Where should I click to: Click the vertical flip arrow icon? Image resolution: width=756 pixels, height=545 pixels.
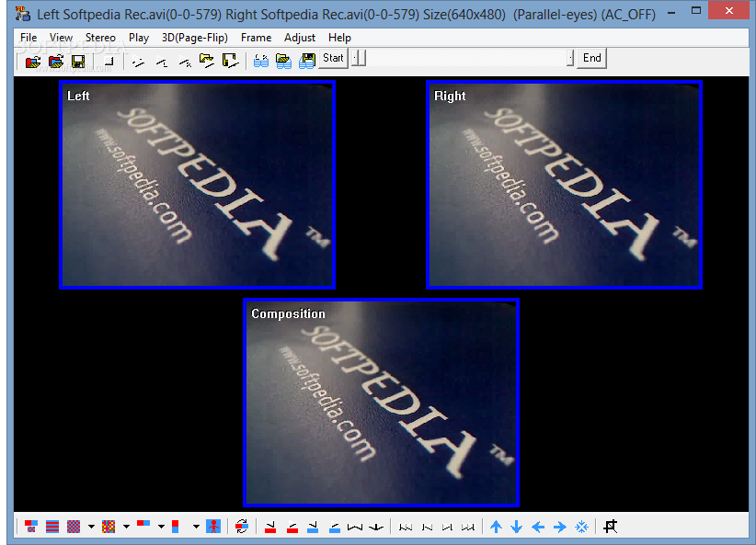[376, 527]
